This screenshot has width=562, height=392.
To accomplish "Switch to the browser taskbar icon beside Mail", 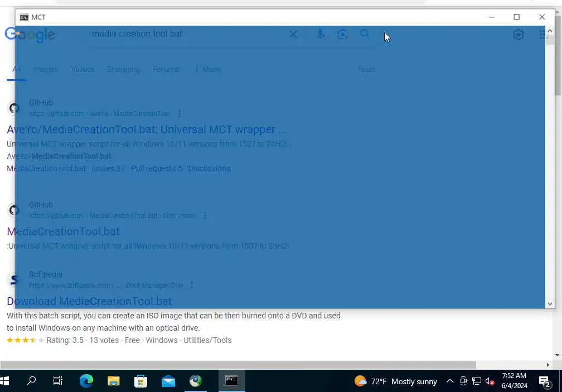I will 195,380.
